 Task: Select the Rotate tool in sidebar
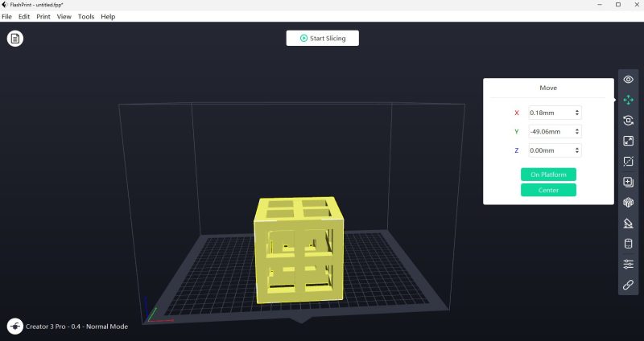click(628, 120)
